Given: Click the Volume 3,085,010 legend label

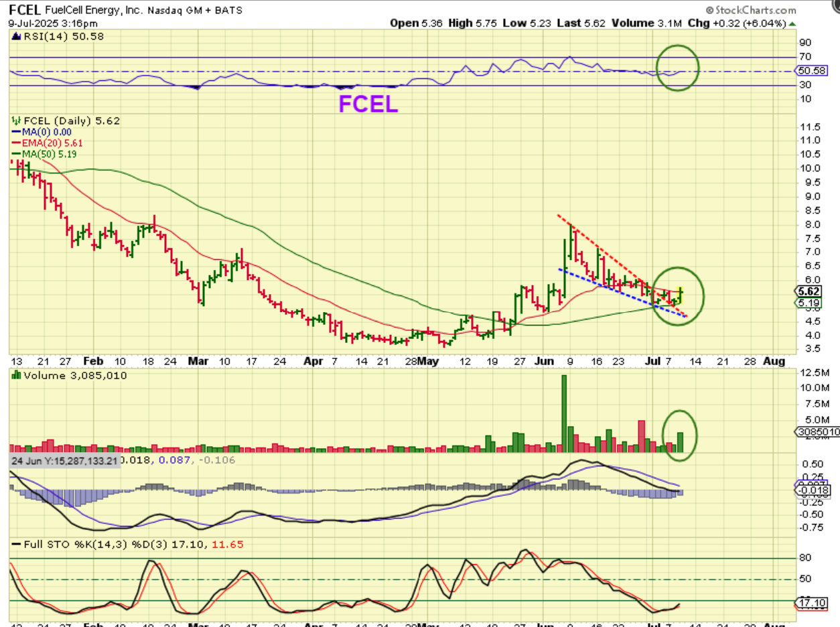Looking at the screenshot, I should (x=75, y=375).
